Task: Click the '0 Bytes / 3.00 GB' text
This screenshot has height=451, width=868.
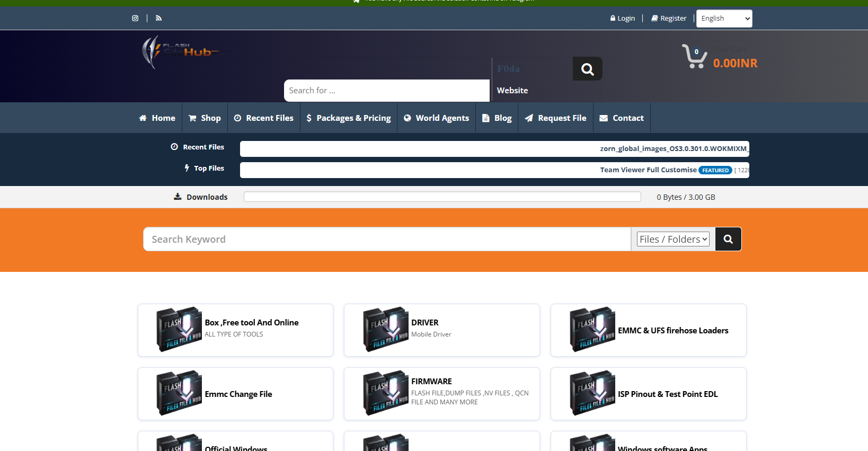Action: point(686,197)
